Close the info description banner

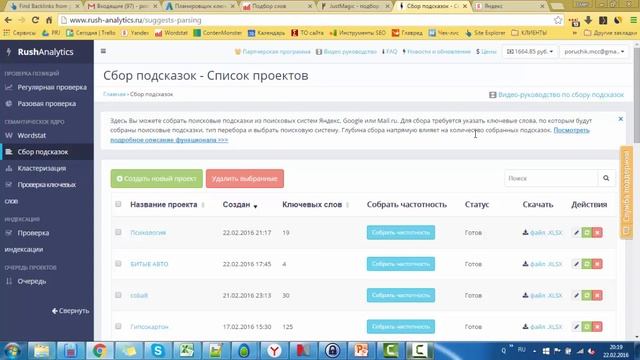pos(620,119)
